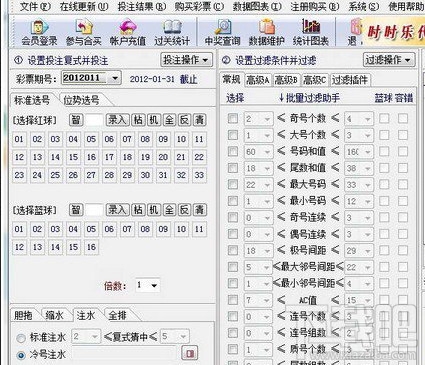425x365 pixels.
Task: Click the icon button beside 冷号注水 field
Action: pos(190,353)
